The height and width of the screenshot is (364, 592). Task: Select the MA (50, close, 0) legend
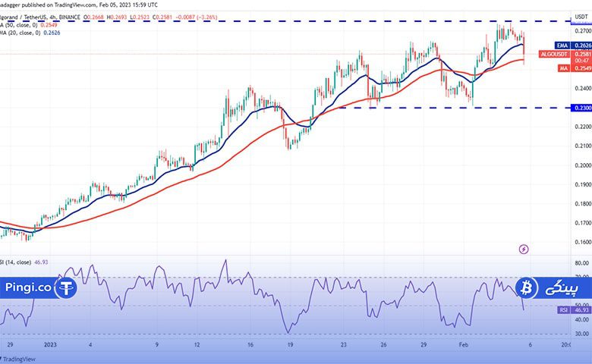[29, 25]
